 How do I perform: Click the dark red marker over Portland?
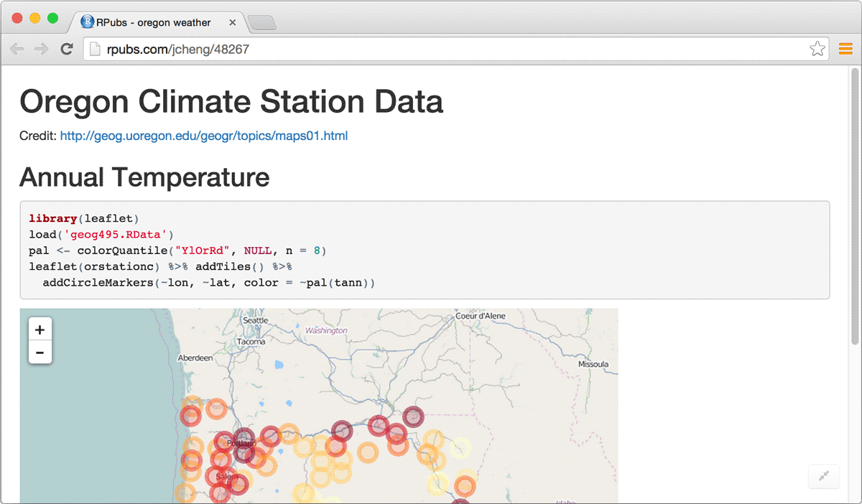(x=244, y=438)
